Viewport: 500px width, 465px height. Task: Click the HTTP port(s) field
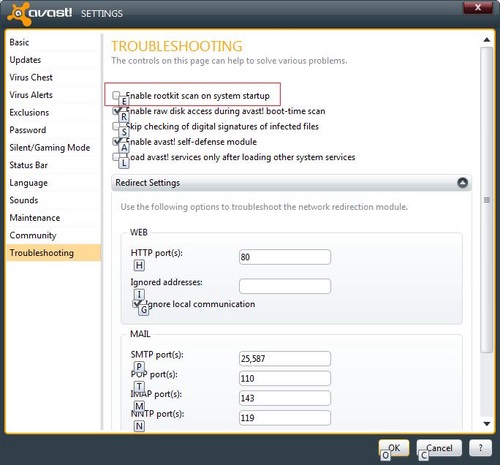tap(285, 257)
